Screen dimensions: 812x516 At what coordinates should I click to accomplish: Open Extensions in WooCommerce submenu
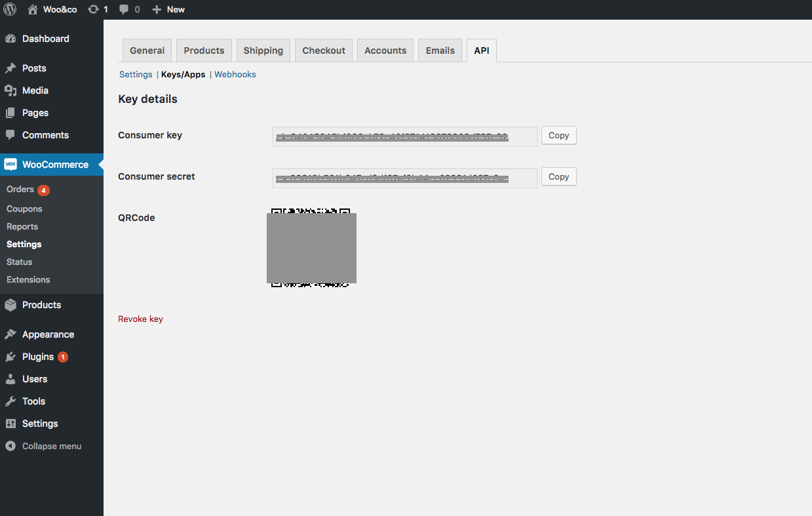point(28,280)
